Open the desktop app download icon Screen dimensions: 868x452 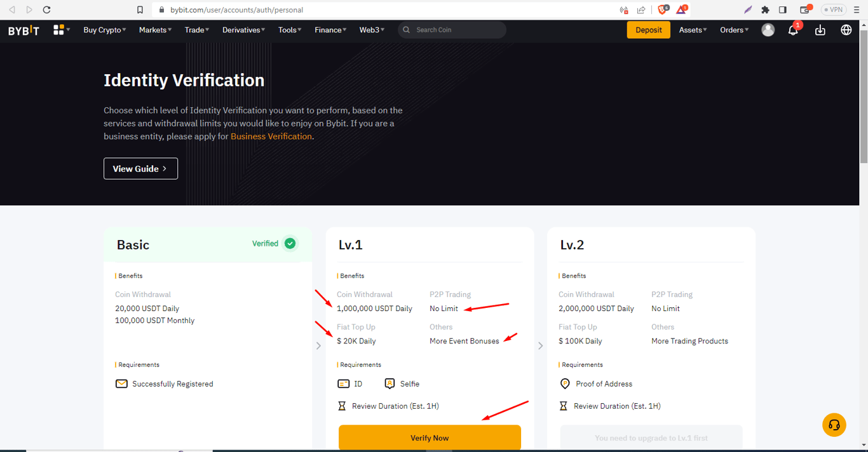[820, 30]
